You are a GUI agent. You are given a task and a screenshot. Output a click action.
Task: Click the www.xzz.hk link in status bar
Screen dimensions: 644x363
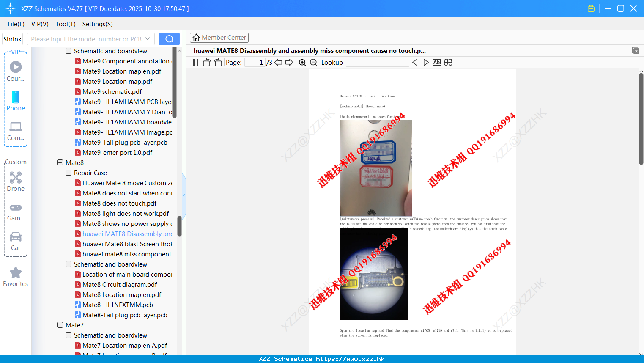[x=350, y=359]
